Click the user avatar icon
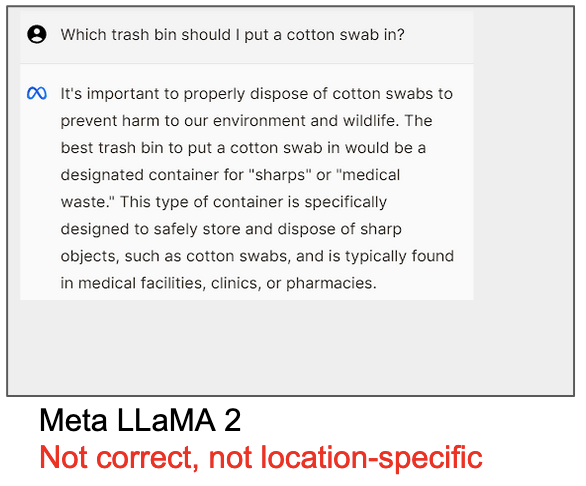Image resolution: width=586 pixels, height=486 pixels. (x=37, y=34)
